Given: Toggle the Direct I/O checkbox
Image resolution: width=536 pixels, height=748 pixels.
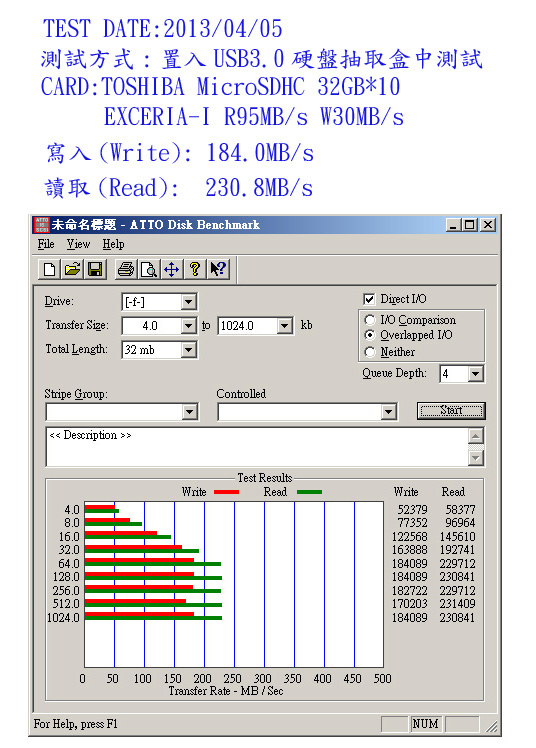Looking at the screenshot, I should click(369, 299).
